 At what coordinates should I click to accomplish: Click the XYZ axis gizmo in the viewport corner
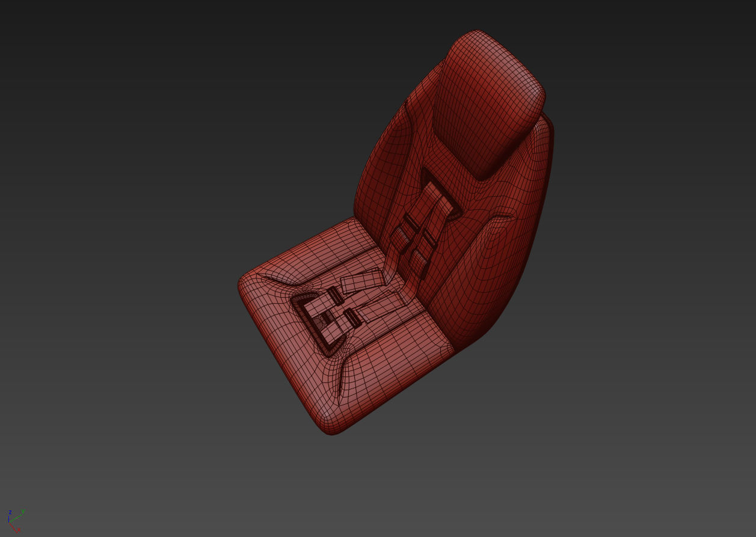(x=16, y=521)
